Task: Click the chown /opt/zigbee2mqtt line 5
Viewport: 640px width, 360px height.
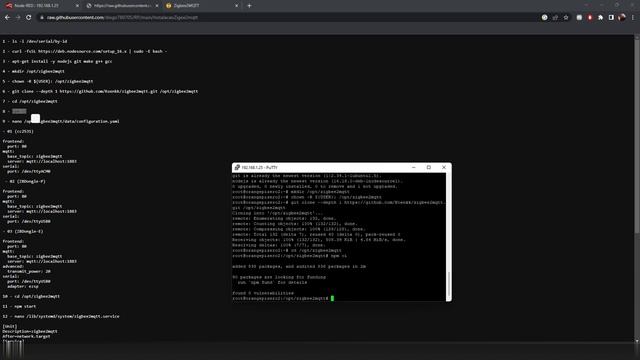Action: coord(48,81)
